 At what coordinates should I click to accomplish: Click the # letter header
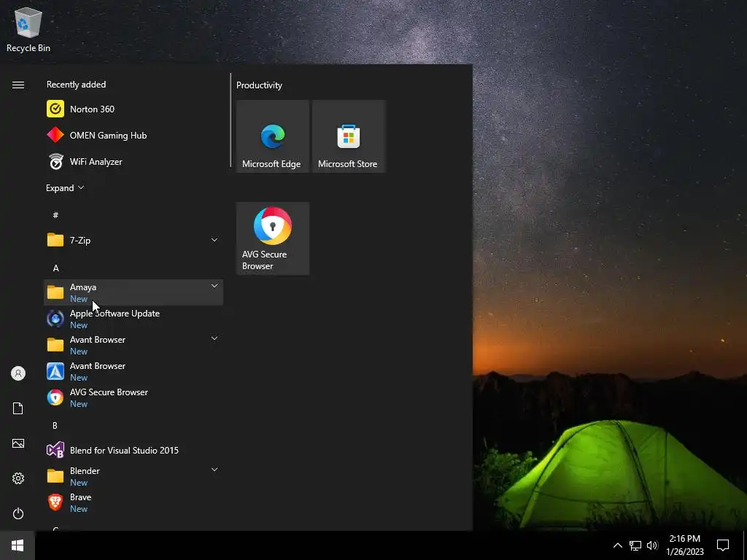tap(55, 215)
